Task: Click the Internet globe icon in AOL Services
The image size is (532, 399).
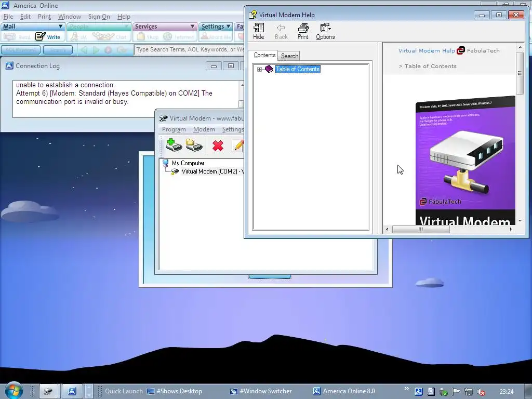Action: (168, 36)
